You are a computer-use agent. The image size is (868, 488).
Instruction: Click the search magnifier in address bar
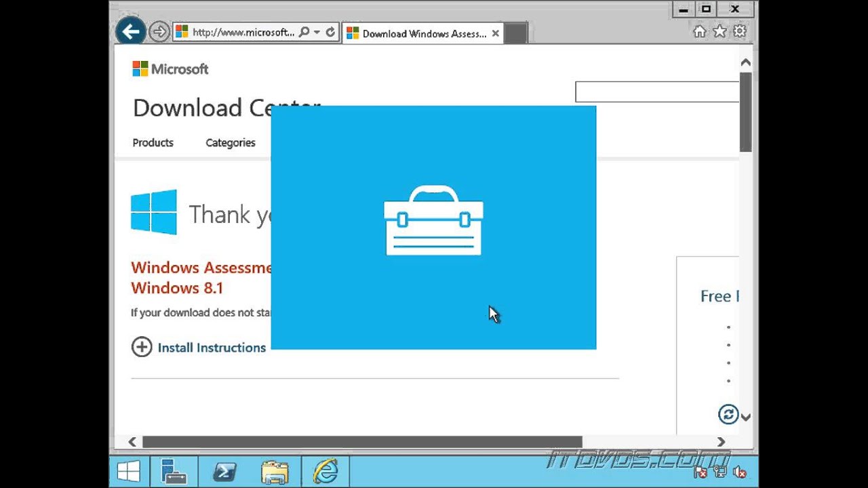tap(304, 32)
